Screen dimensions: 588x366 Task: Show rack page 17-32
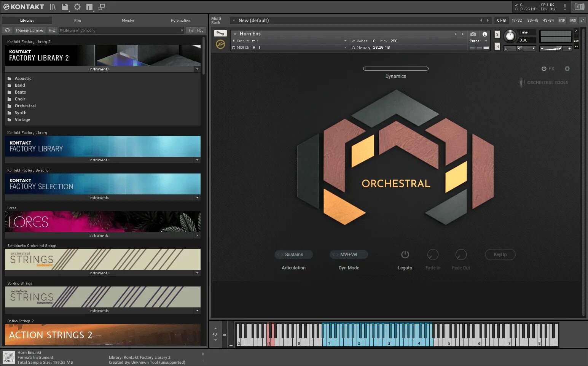(517, 21)
